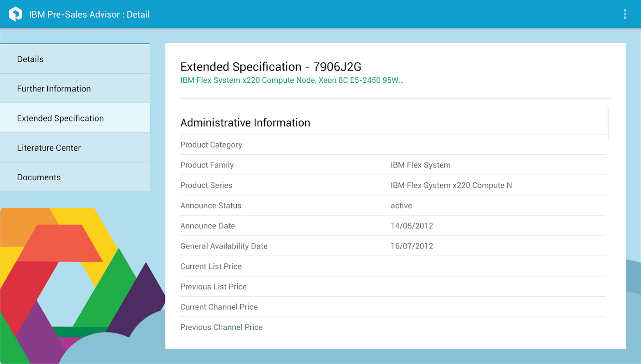The height and width of the screenshot is (364, 641).
Task: Select the active status value
Action: (x=401, y=206)
